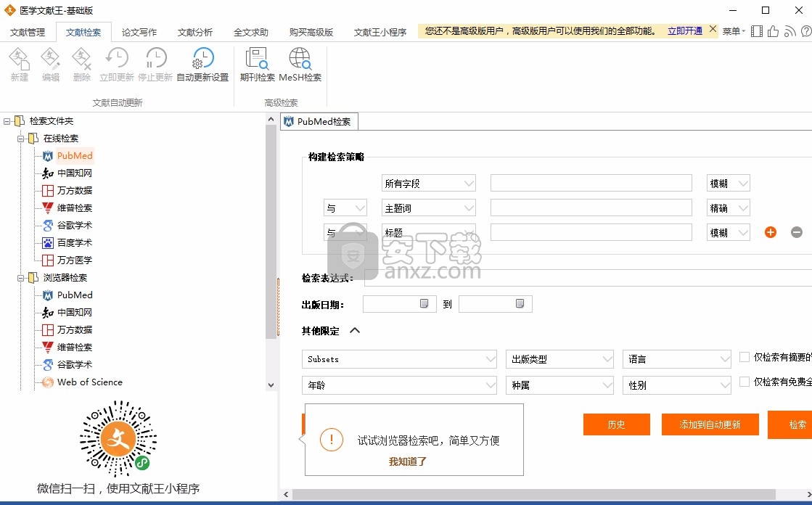
Task: Check 仅检索有免费全文 checkbox
Action: 745,382
